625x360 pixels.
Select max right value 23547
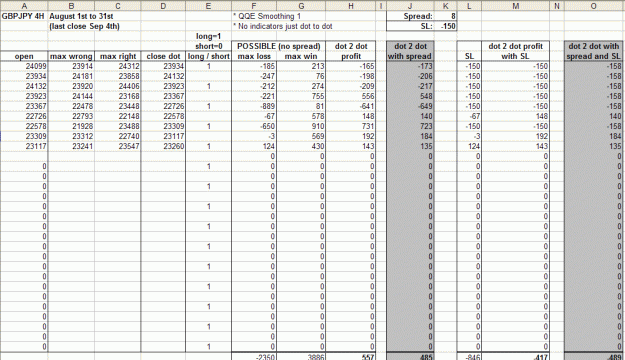[118, 146]
